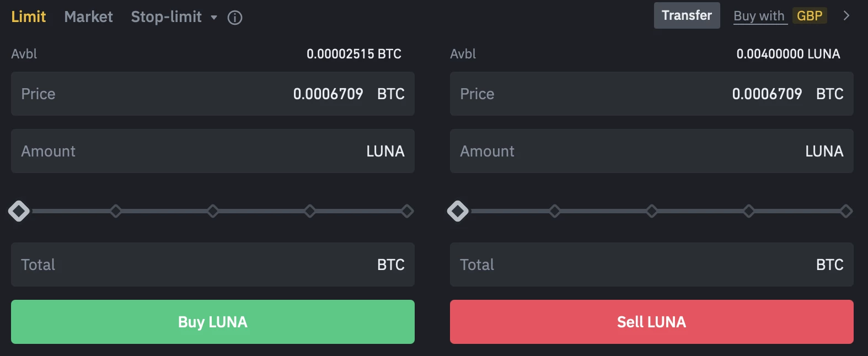Click the right chevron arrow beside GBP
The height and width of the screenshot is (356, 868).
(846, 15)
